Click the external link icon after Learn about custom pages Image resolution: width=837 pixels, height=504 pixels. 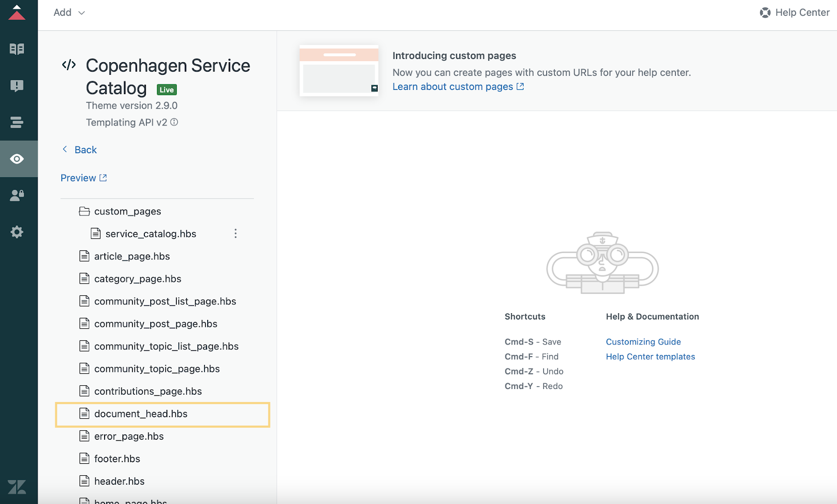point(520,86)
